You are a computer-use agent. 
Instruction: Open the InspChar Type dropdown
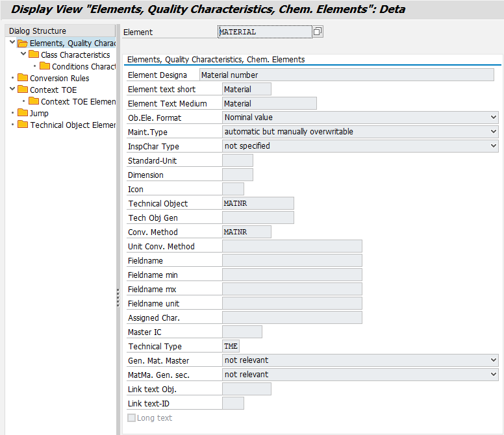point(494,146)
